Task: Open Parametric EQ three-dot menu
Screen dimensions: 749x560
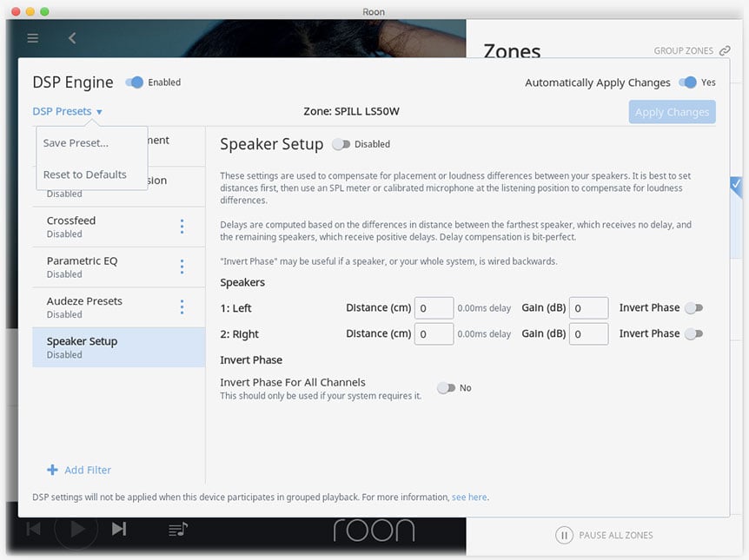Action: coord(182,267)
